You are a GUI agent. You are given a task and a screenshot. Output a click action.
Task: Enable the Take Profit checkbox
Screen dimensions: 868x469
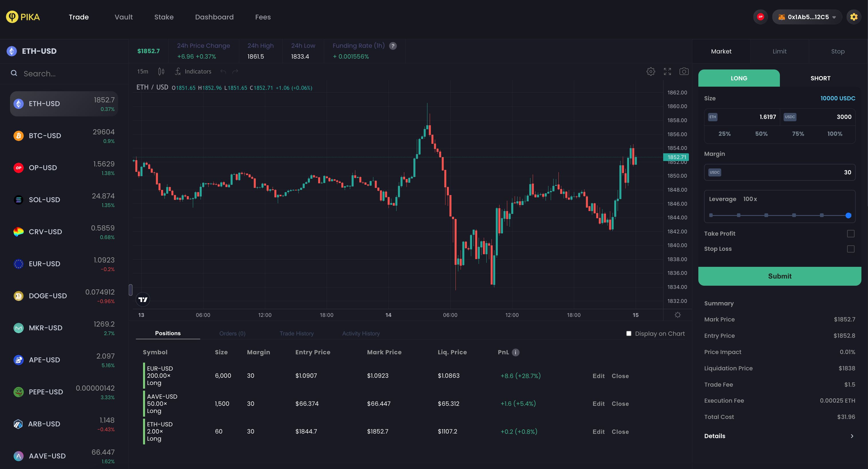[851, 233]
